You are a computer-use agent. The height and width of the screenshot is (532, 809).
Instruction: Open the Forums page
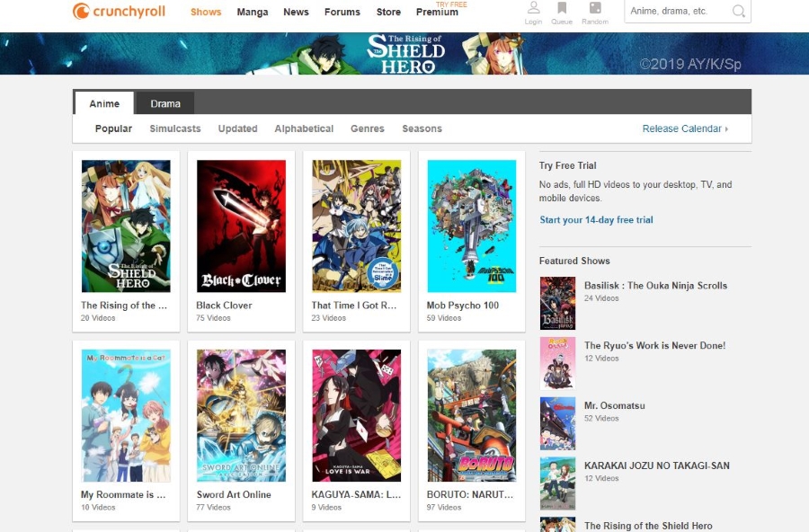tap(342, 12)
